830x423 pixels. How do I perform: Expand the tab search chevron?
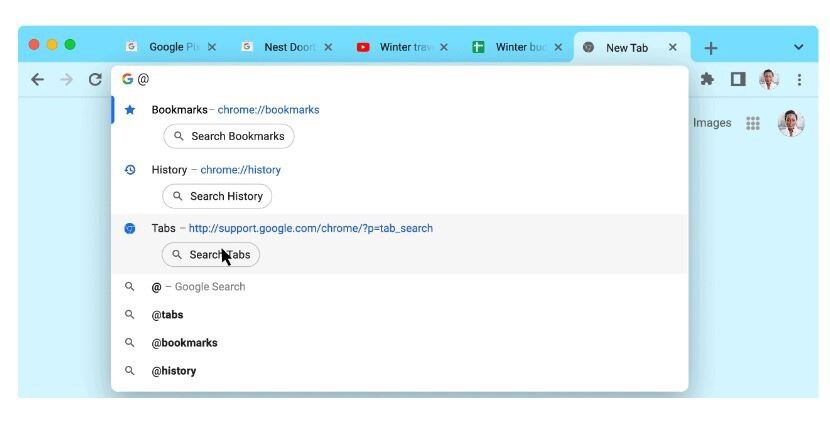click(798, 47)
